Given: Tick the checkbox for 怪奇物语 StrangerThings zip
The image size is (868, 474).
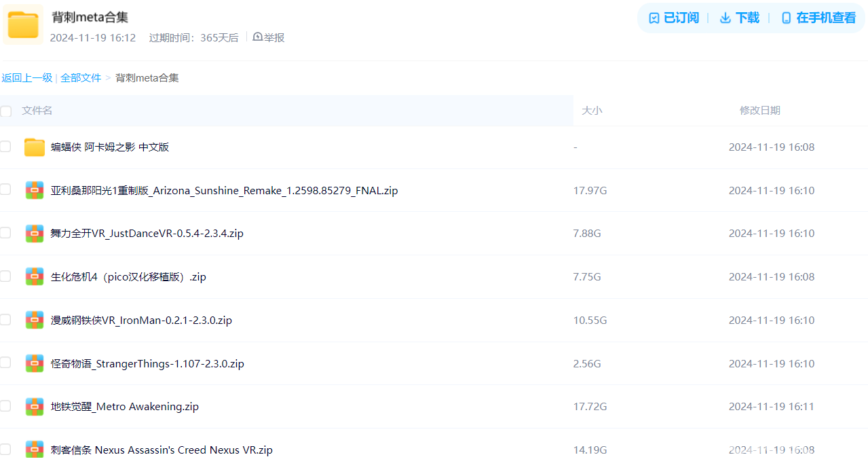Looking at the screenshot, I should point(5,363).
